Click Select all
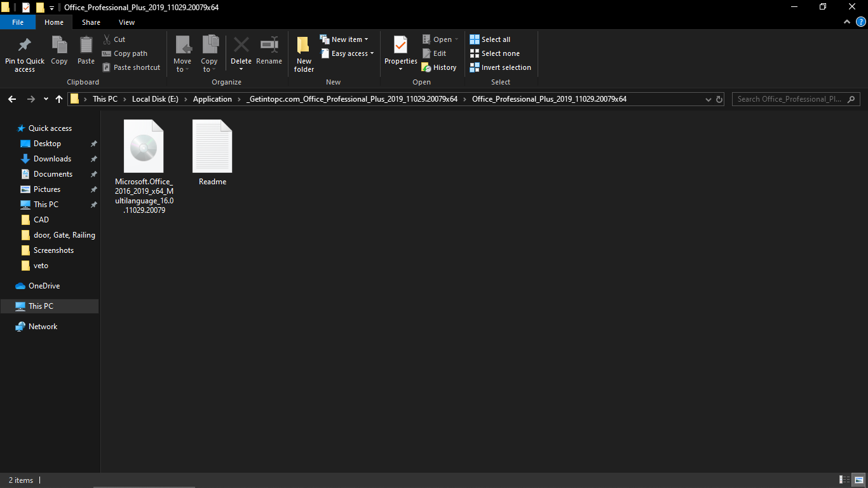Image resolution: width=868 pixels, height=488 pixels. 490,39
